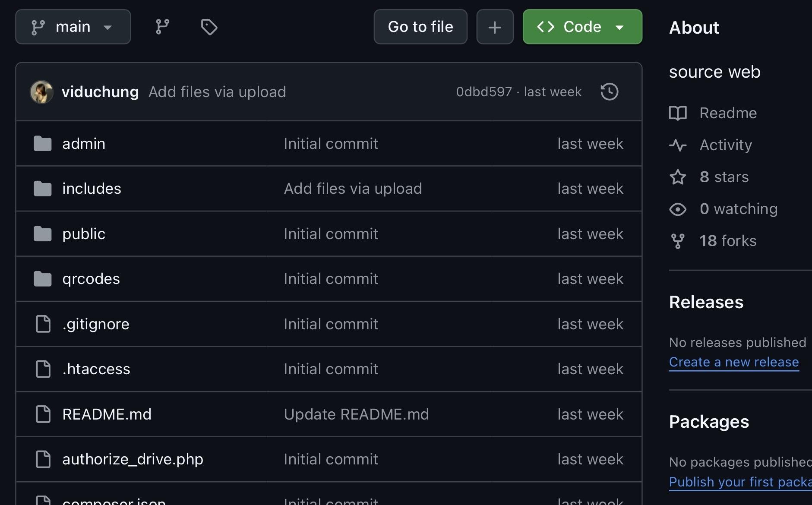Click the Readme book icon
Screen dimensions: 812x505
(x=678, y=113)
